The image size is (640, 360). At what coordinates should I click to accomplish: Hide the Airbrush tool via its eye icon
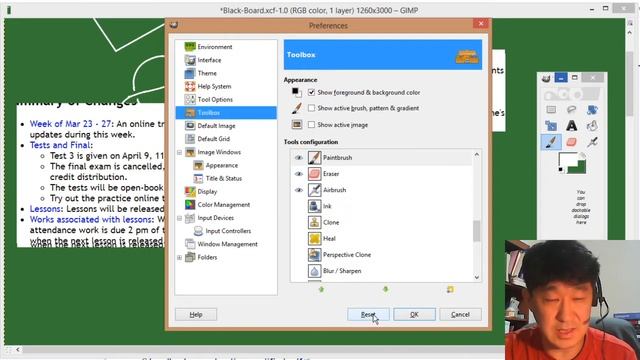click(298, 190)
